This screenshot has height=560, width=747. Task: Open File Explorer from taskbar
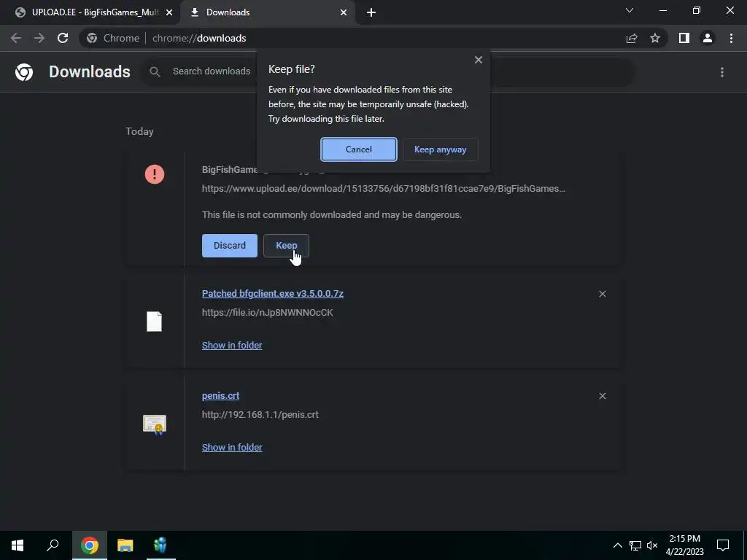[125, 545]
